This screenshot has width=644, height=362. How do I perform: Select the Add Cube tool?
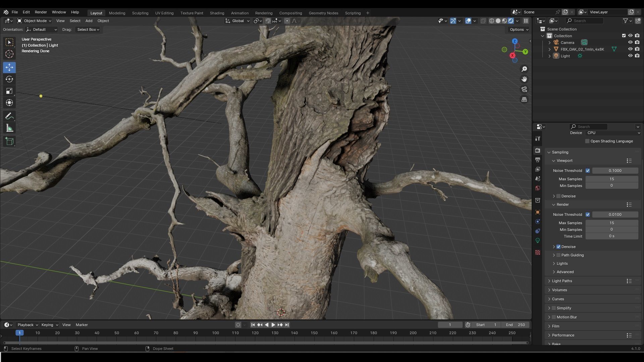[x=9, y=141]
